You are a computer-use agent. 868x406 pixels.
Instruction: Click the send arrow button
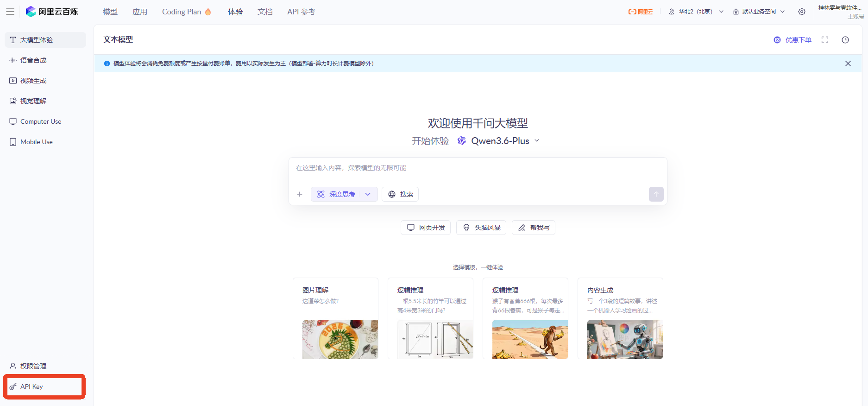click(656, 194)
